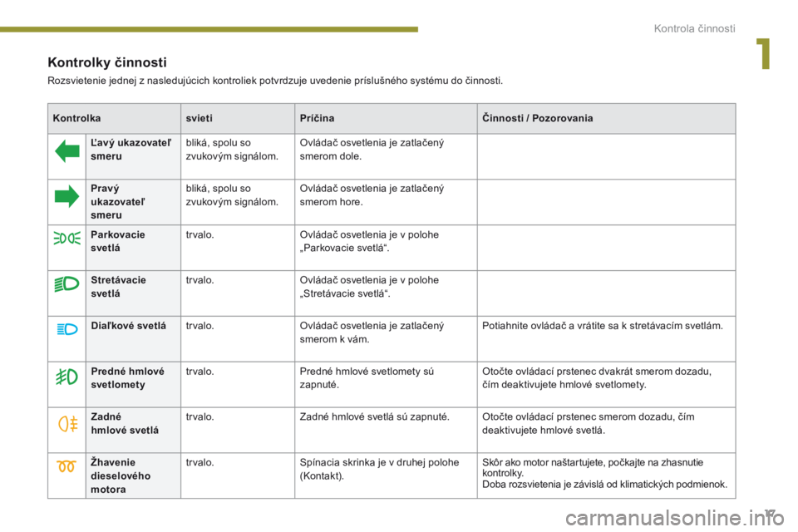Click the green left turn indicator arrow icon
Screen dimensions: 798x532
67,151
